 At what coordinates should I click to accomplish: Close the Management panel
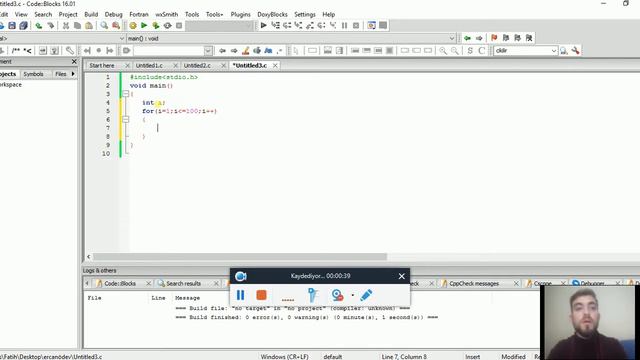click(74, 62)
